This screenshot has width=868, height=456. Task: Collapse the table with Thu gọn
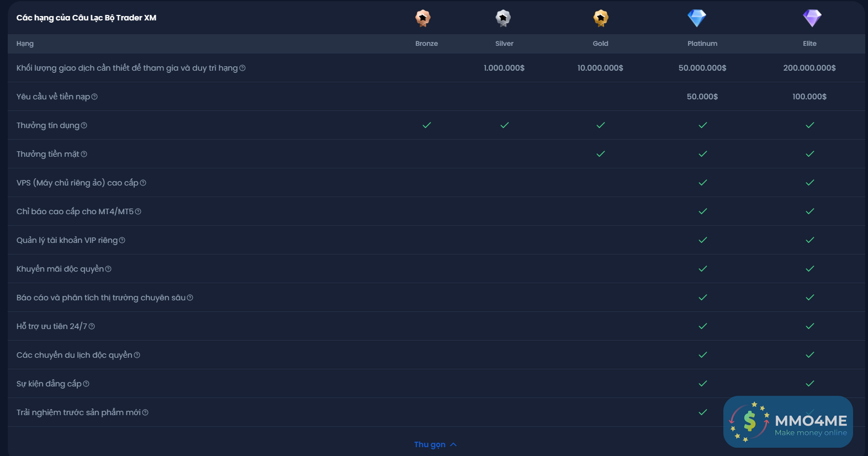[436, 444]
